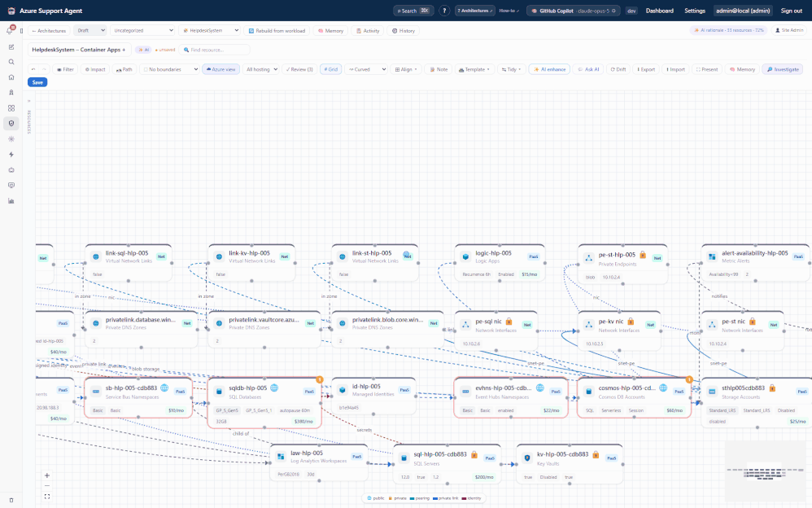Open the help question mark icon

pyautogui.click(x=444, y=11)
